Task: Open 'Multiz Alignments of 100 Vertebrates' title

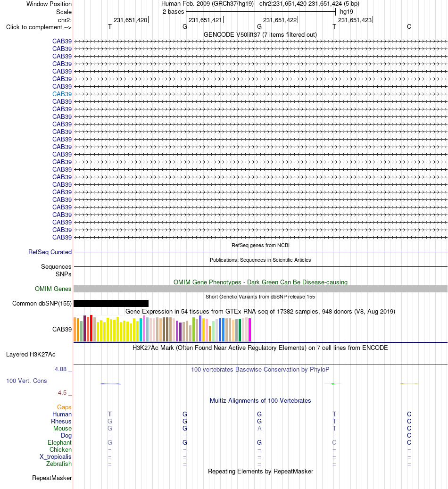Action: point(260,401)
